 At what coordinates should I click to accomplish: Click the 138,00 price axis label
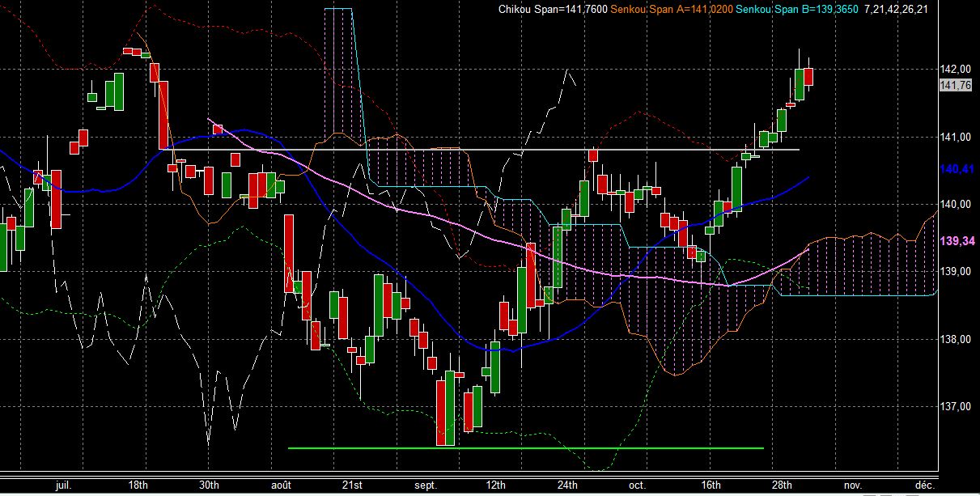[957, 339]
